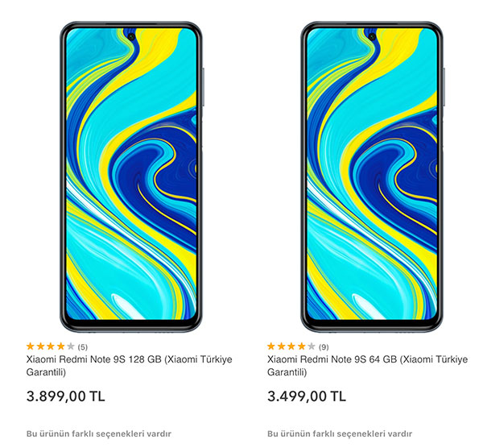This screenshot has height=448, width=483.
Task: Click the first star of the 64 GB rating
Action: [x=271, y=346]
